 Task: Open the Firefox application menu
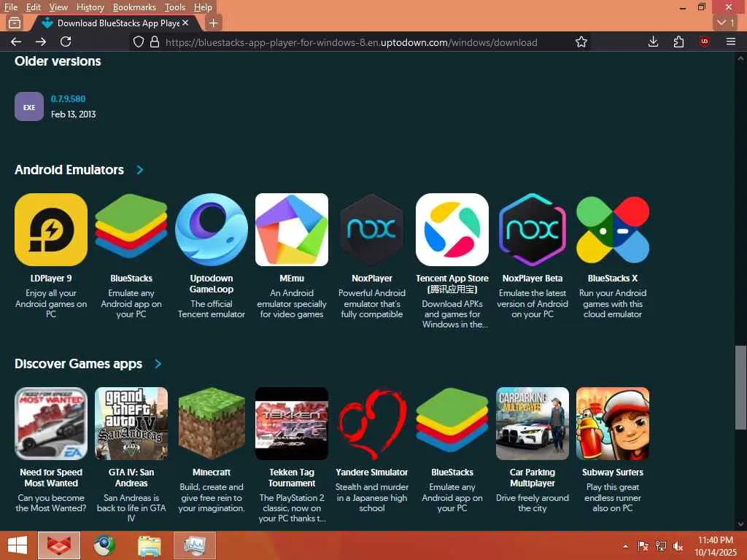point(731,42)
